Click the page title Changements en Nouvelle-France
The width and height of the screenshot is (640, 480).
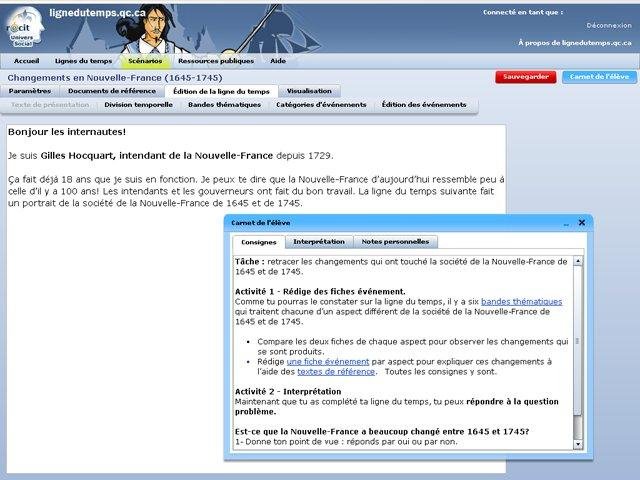point(115,78)
